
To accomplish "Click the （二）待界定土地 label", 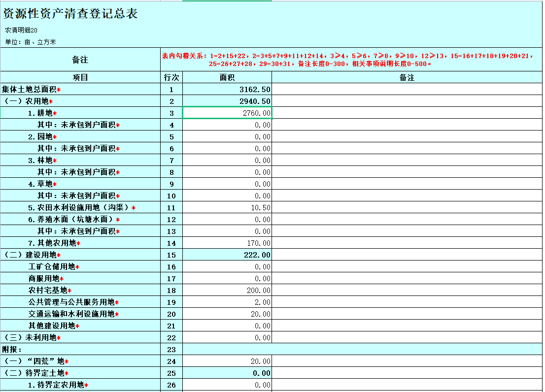I will pos(36,373).
